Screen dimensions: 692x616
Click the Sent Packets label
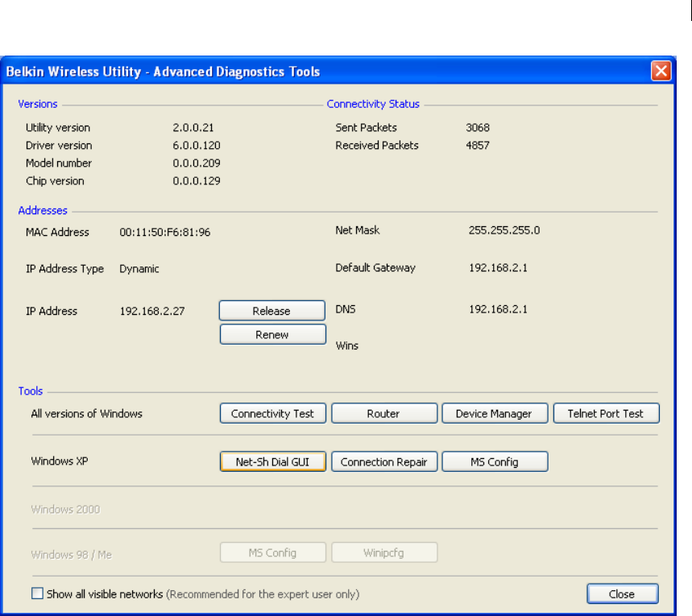coord(366,127)
